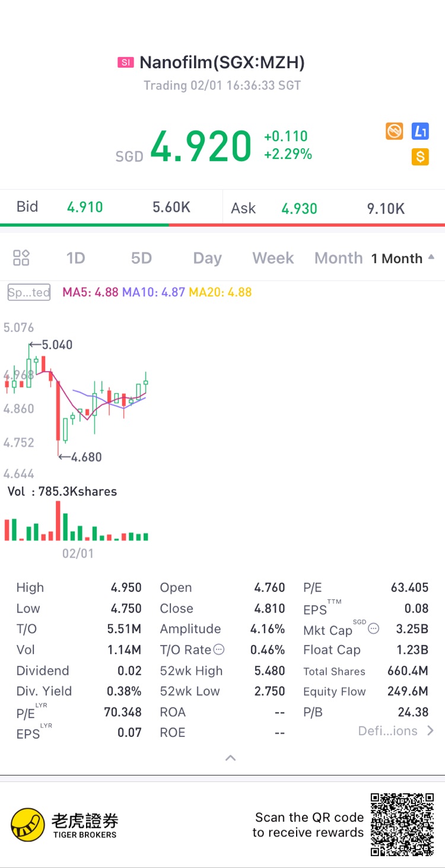Tap the Bid price 4.910
The height and width of the screenshot is (868, 445).
click(85, 207)
